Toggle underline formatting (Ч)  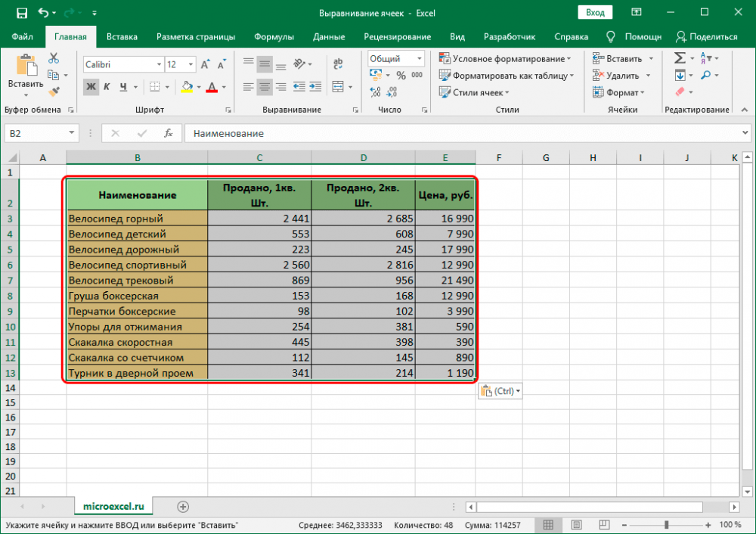click(123, 87)
